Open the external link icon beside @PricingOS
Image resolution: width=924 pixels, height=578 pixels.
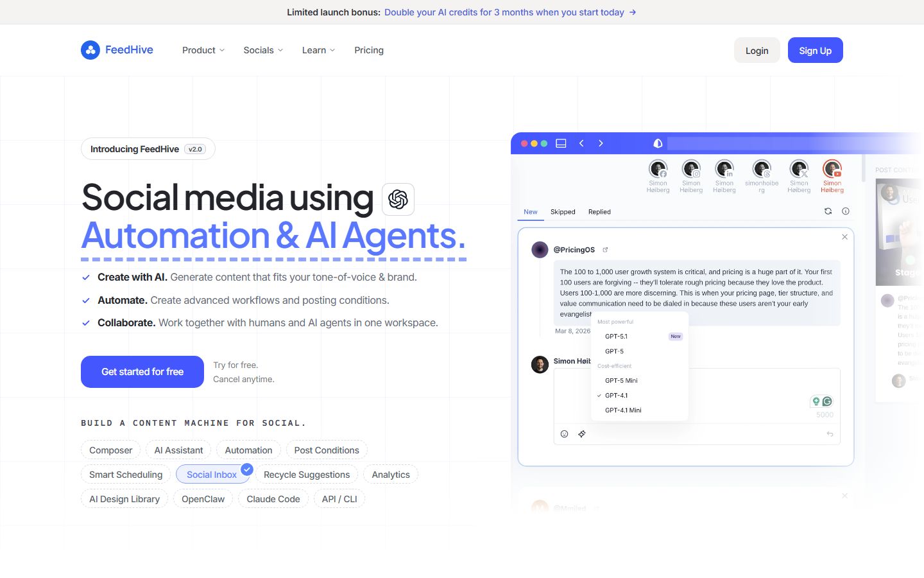[x=605, y=250]
